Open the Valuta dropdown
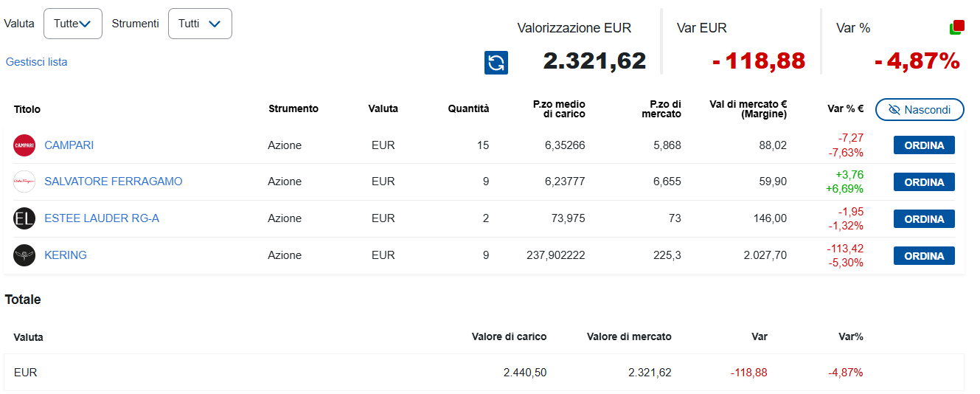 [x=72, y=24]
